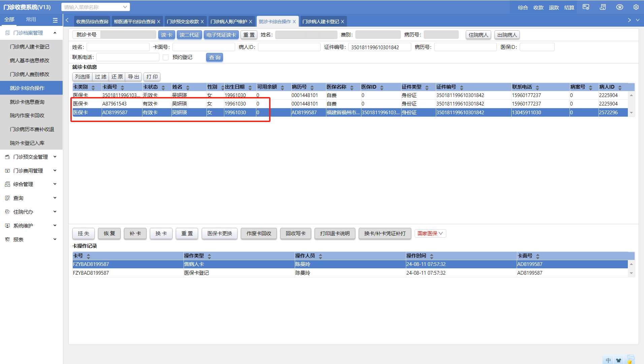The height and width of the screenshot is (364, 644).
Task: Click the 电子凭证读卡 button
Action: 221,35
